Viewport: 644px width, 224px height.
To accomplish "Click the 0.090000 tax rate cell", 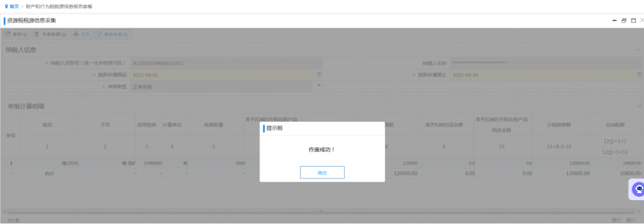I will [x=148, y=163].
